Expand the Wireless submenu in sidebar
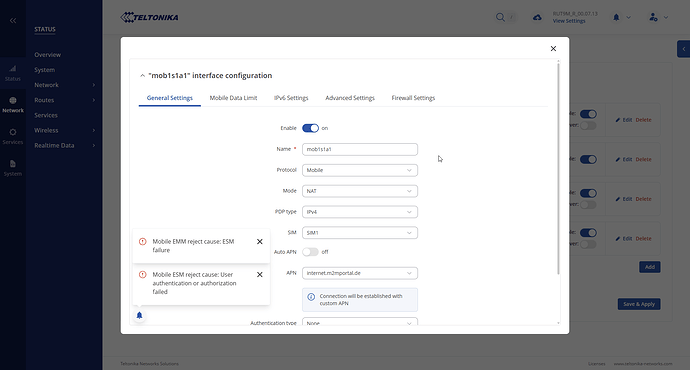 (94, 130)
